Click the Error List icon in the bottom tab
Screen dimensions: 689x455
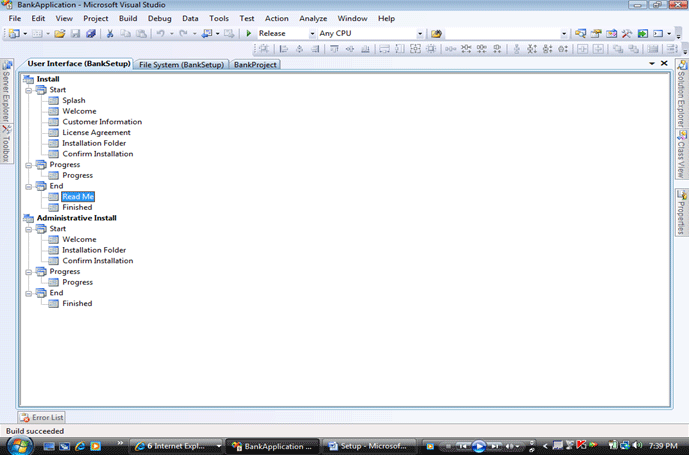(x=25, y=417)
